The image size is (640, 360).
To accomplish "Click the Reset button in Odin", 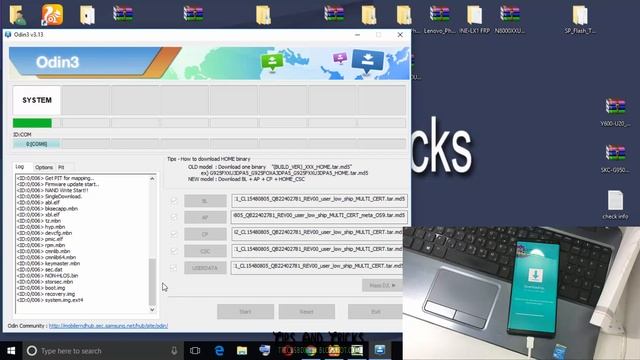I will tap(307, 311).
